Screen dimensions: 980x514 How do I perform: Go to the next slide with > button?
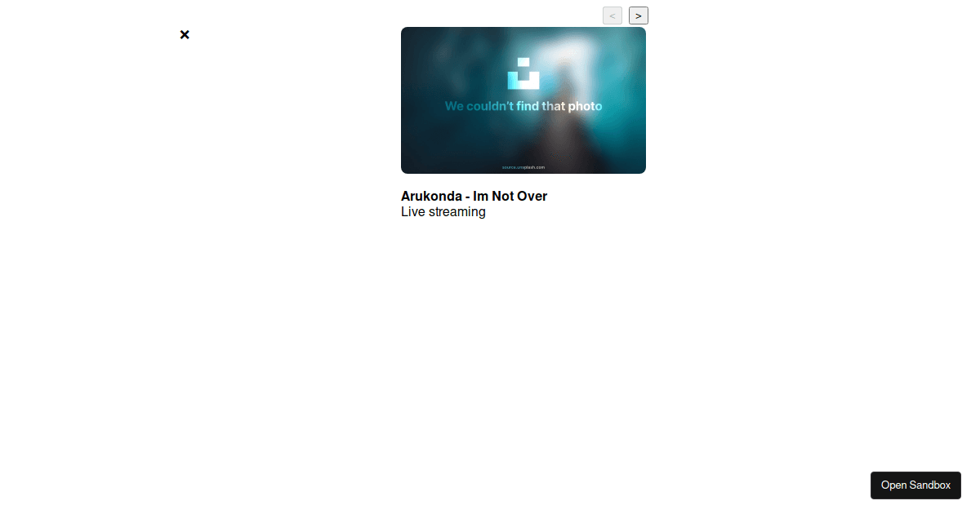click(x=638, y=16)
